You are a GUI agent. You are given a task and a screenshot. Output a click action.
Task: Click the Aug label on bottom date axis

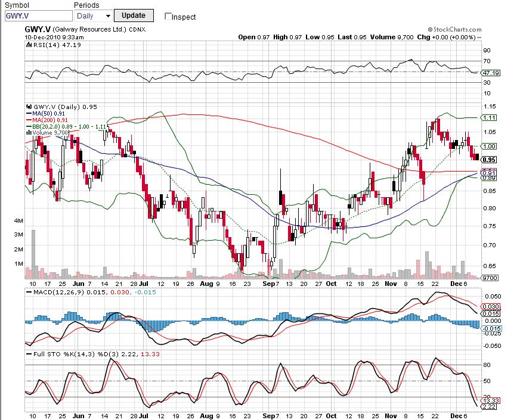pyautogui.click(x=206, y=416)
